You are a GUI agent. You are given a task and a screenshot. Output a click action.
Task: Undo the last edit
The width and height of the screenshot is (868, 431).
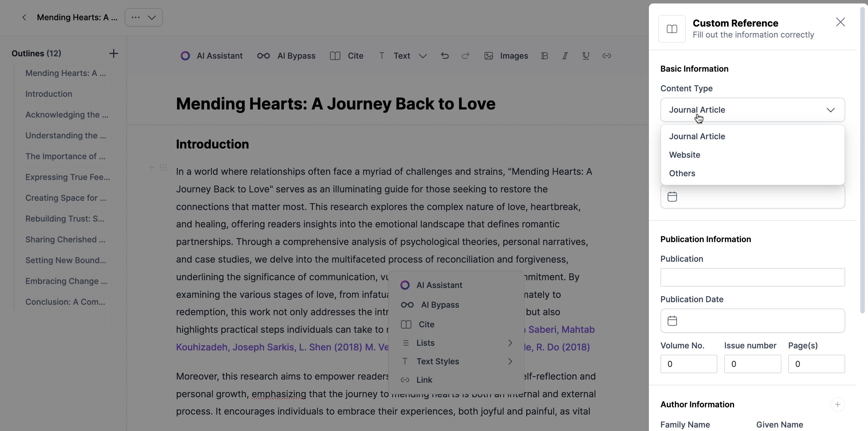click(445, 56)
